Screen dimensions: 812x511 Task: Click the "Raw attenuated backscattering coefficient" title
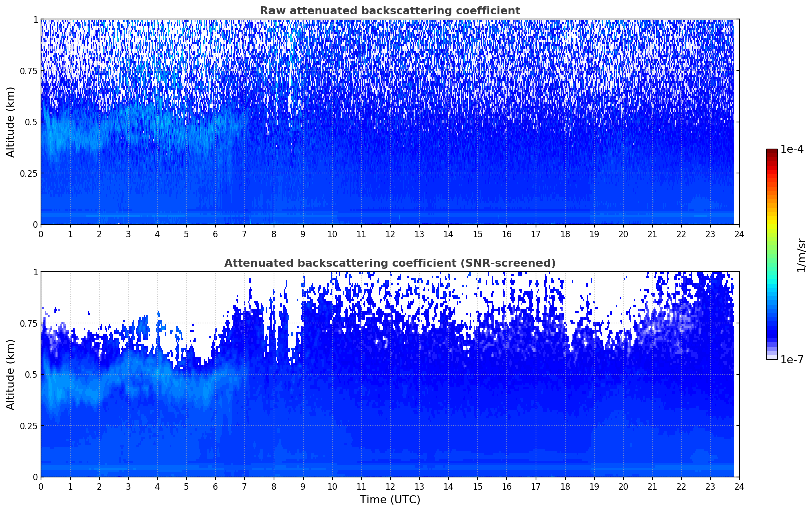point(390,11)
